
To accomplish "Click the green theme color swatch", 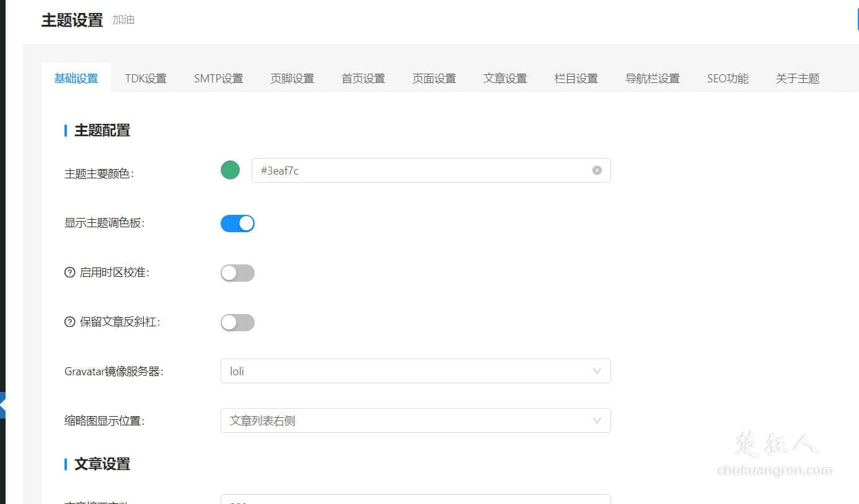I will 230,170.
